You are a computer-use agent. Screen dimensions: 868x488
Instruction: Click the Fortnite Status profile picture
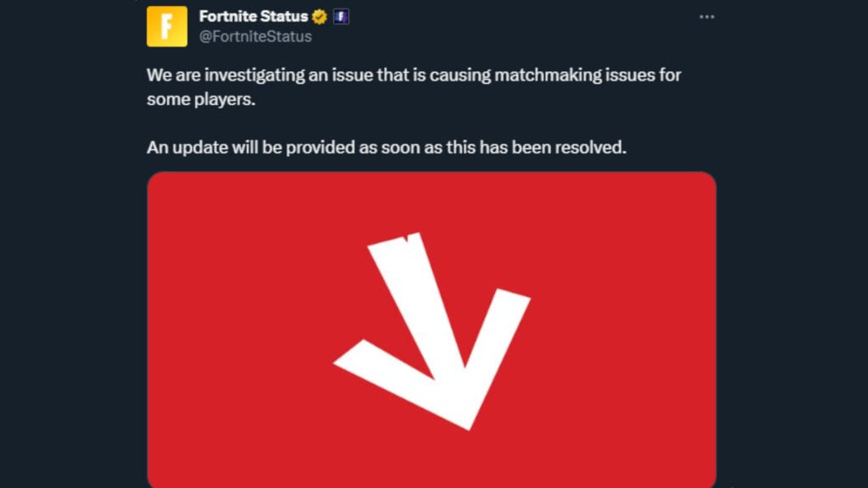[166, 25]
